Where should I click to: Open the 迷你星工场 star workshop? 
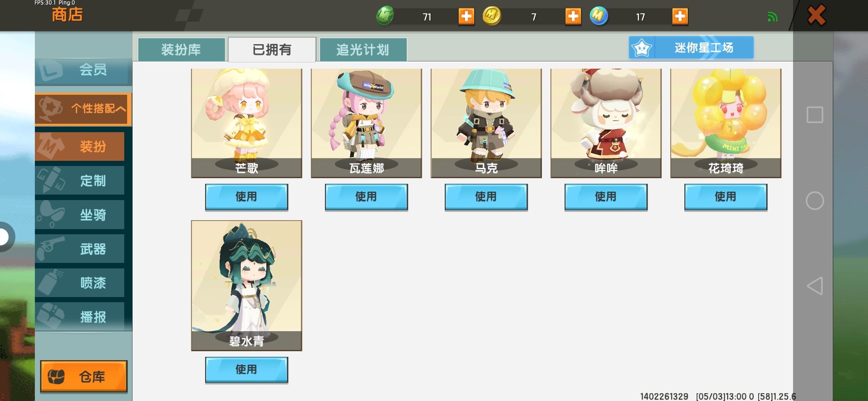(691, 48)
